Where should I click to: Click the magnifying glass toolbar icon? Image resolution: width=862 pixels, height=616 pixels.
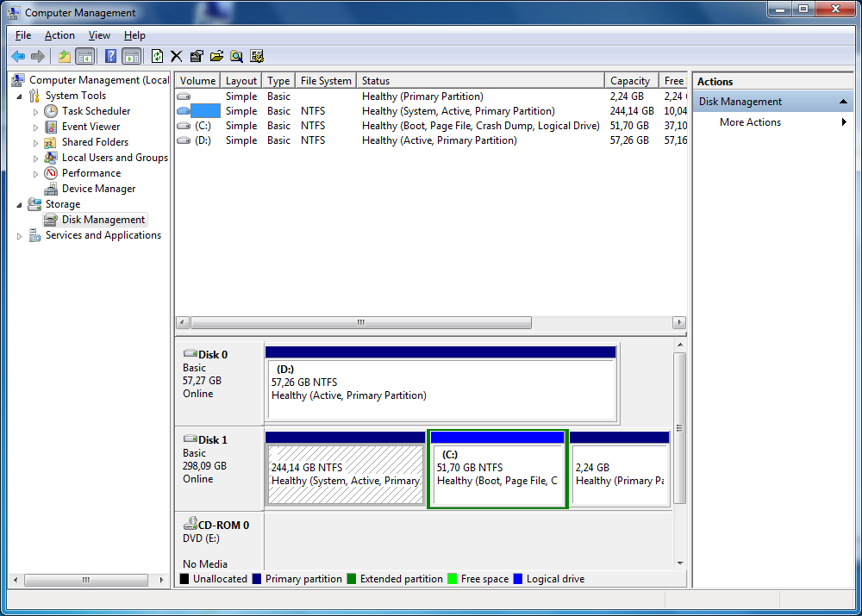click(x=236, y=56)
